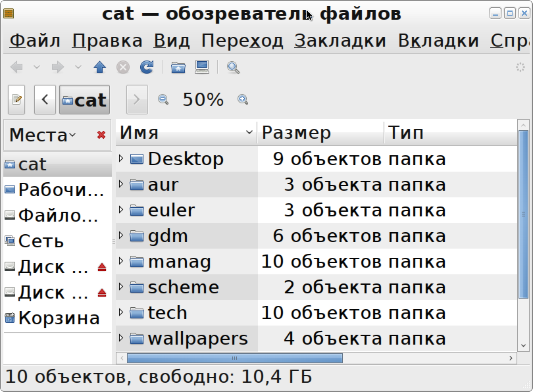Open Computer from the toolbar icon

pyautogui.click(x=202, y=67)
